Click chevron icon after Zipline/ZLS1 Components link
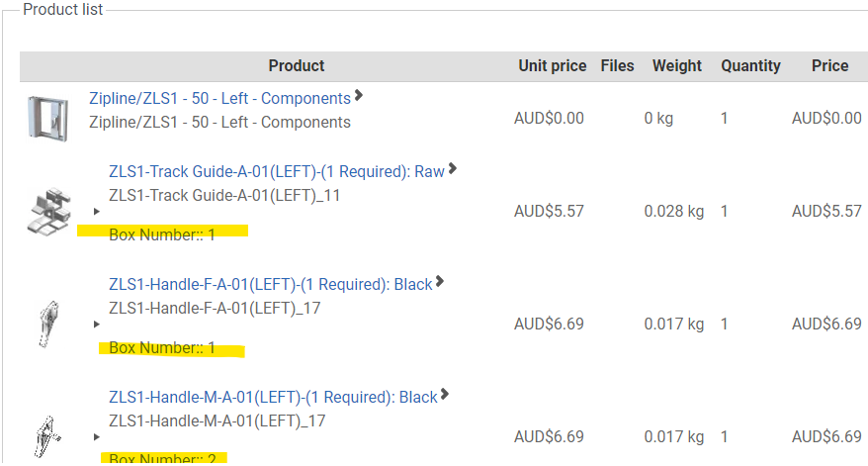 pyautogui.click(x=359, y=96)
